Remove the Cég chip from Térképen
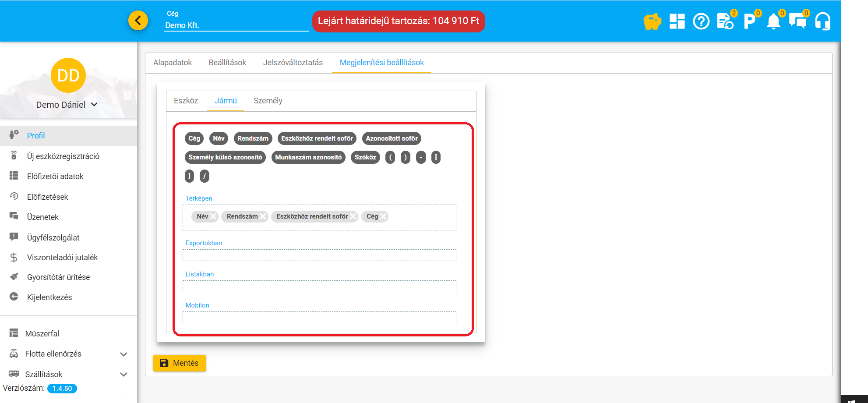The image size is (868, 403). pyautogui.click(x=383, y=216)
